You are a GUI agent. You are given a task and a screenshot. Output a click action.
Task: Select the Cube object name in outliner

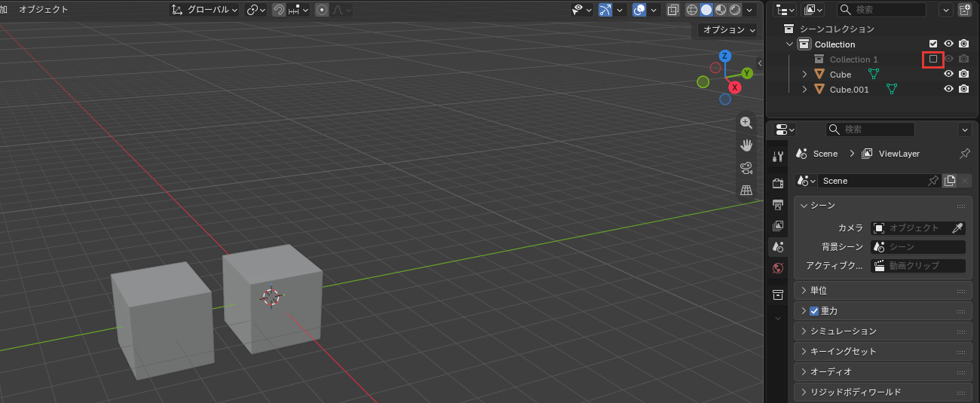click(x=841, y=75)
